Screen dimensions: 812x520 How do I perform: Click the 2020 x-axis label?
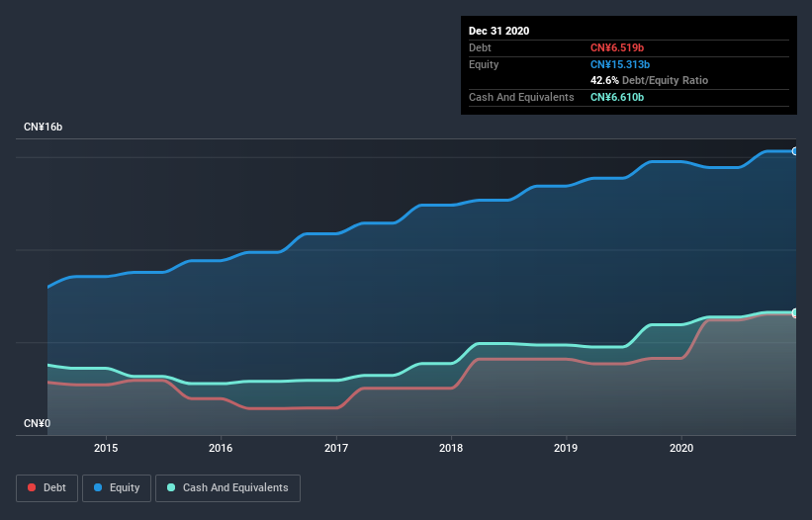click(x=681, y=448)
